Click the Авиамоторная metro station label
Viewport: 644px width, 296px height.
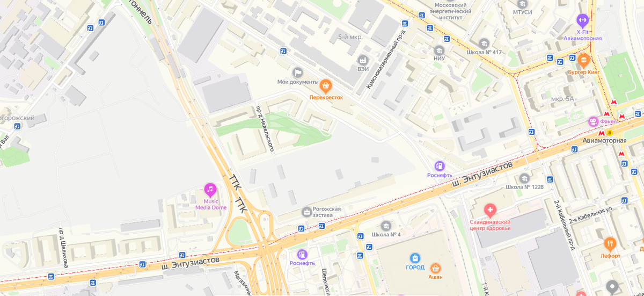coord(604,141)
